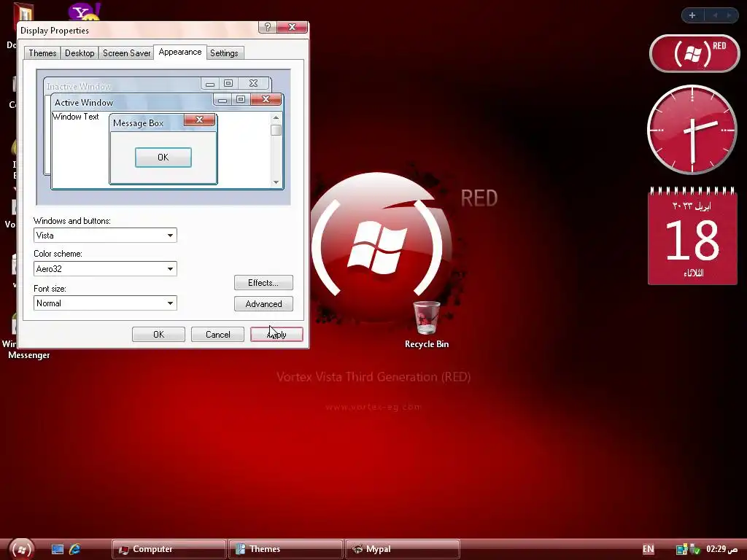
Task: Click the Effects... button
Action: coord(263,283)
